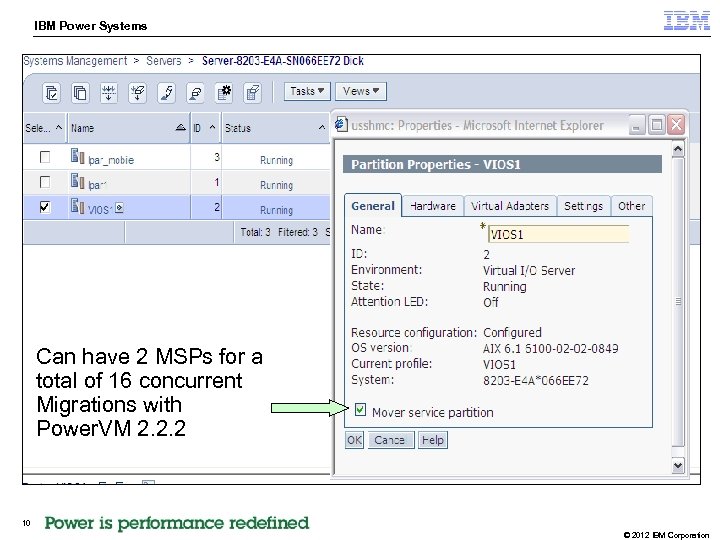
Task: Click the last table toolbar icon
Action: tap(253, 93)
